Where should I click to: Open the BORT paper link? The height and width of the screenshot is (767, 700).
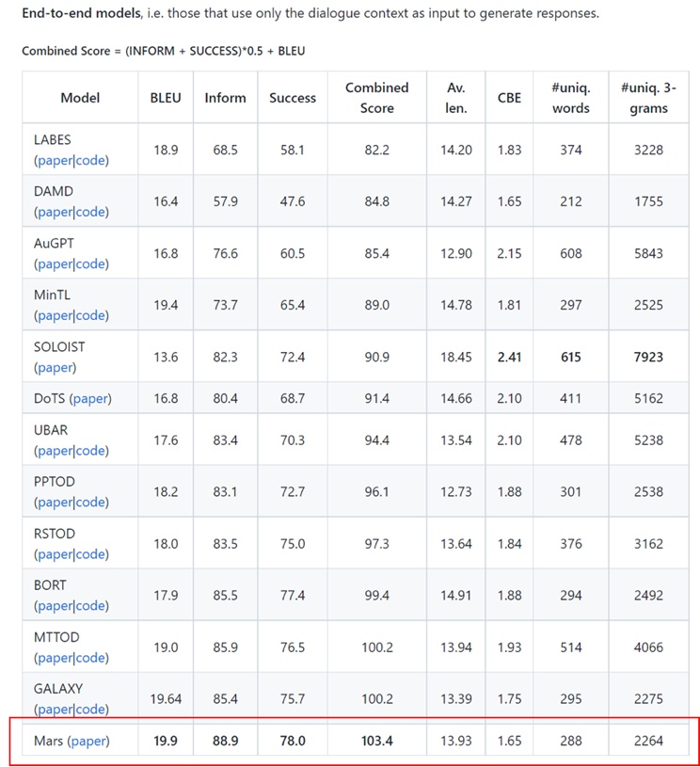tap(55, 606)
